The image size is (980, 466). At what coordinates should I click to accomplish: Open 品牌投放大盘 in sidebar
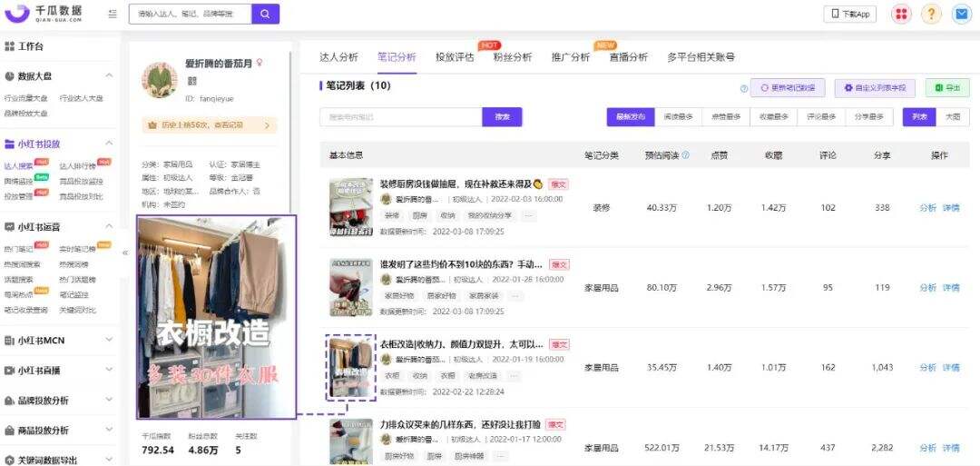pyautogui.click(x=25, y=114)
